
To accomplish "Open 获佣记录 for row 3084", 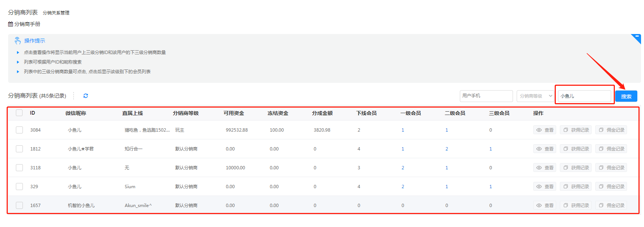I will click(576, 130).
